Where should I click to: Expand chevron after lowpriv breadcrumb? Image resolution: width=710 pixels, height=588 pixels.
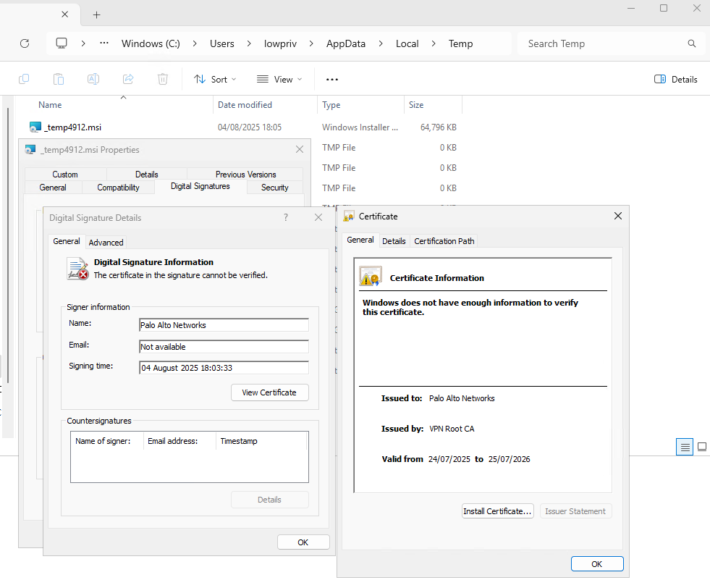coord(311,43)
